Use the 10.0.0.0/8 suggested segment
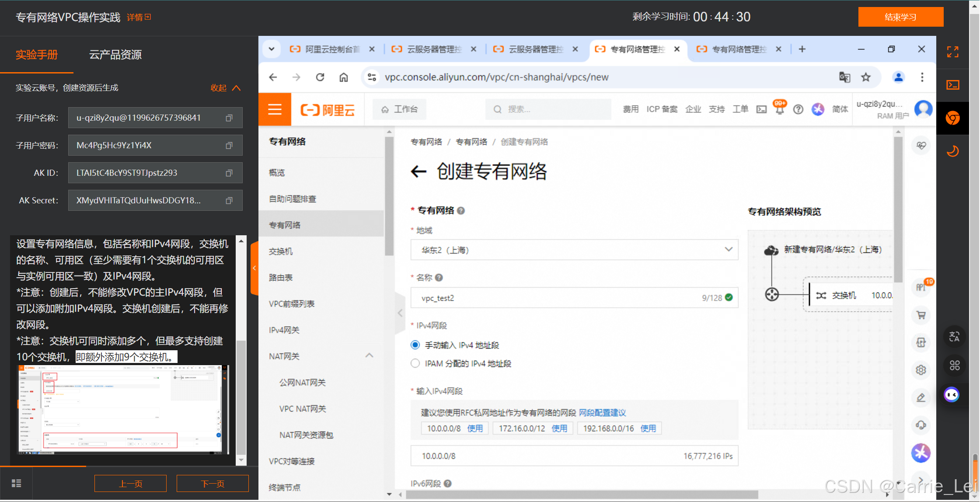The width and height of the screenshot is (980, 502). tap(475, 429)
